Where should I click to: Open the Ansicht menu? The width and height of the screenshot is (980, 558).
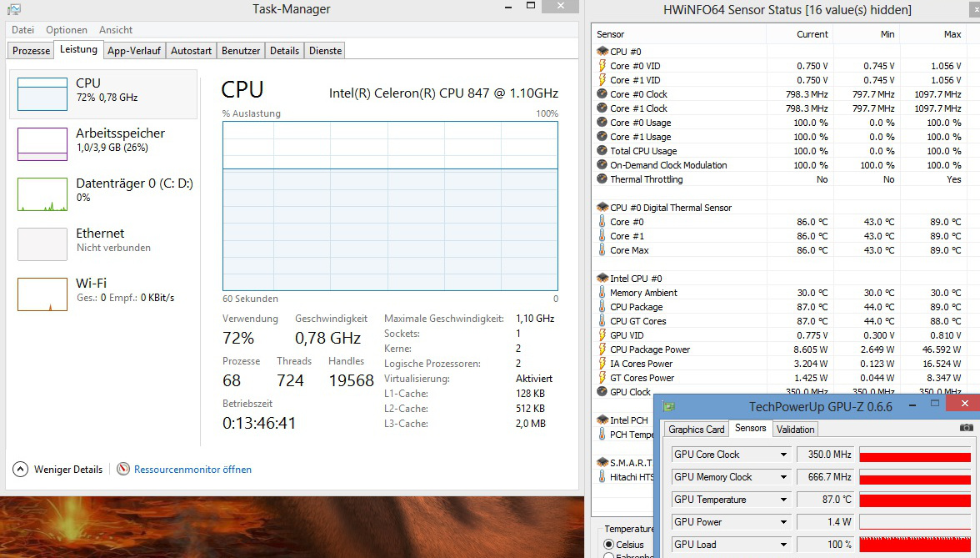(116, 30)
